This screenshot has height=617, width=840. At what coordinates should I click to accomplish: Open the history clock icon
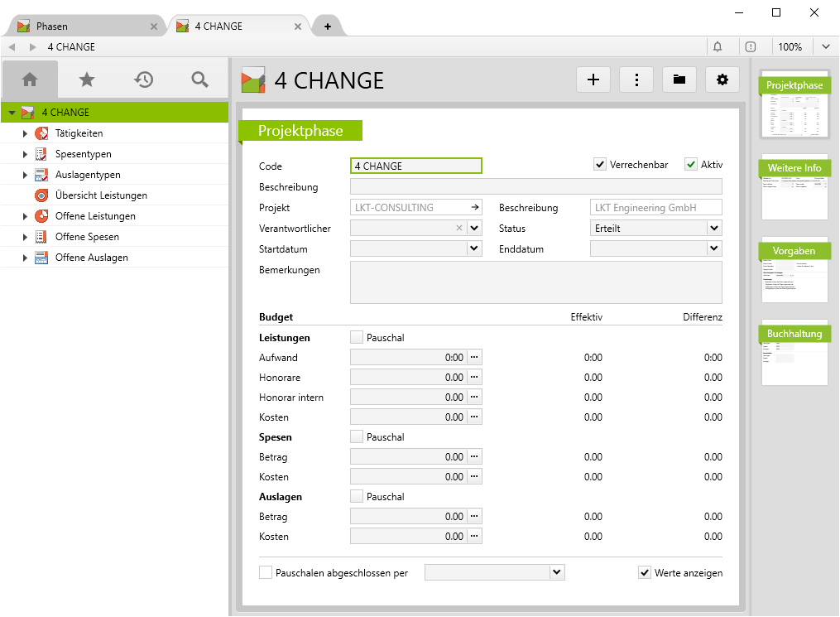pyautogui.click(x=144, y=80)
